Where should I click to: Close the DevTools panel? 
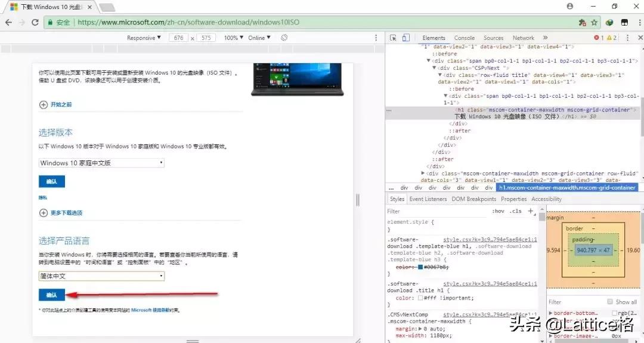640,38
